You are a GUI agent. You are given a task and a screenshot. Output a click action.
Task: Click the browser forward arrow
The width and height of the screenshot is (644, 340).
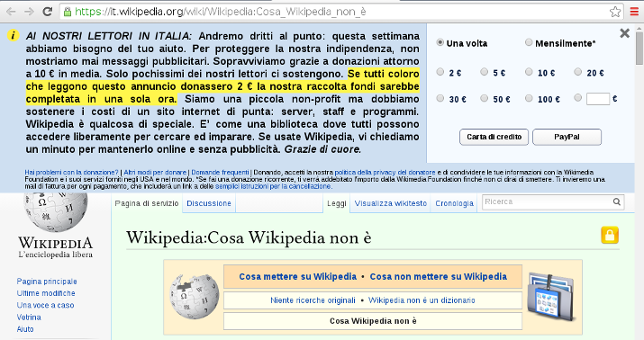pos(29,12)
